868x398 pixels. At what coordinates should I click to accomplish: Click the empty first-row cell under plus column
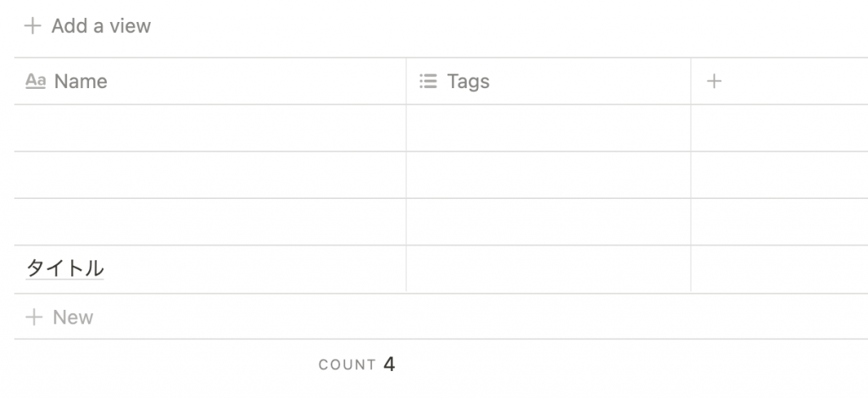pos(780,128)
